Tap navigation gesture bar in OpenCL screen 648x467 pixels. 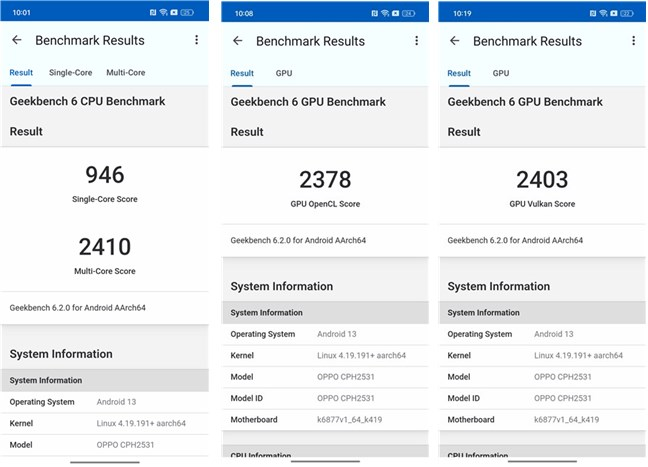pyautogui.click(x=325, y=461)
